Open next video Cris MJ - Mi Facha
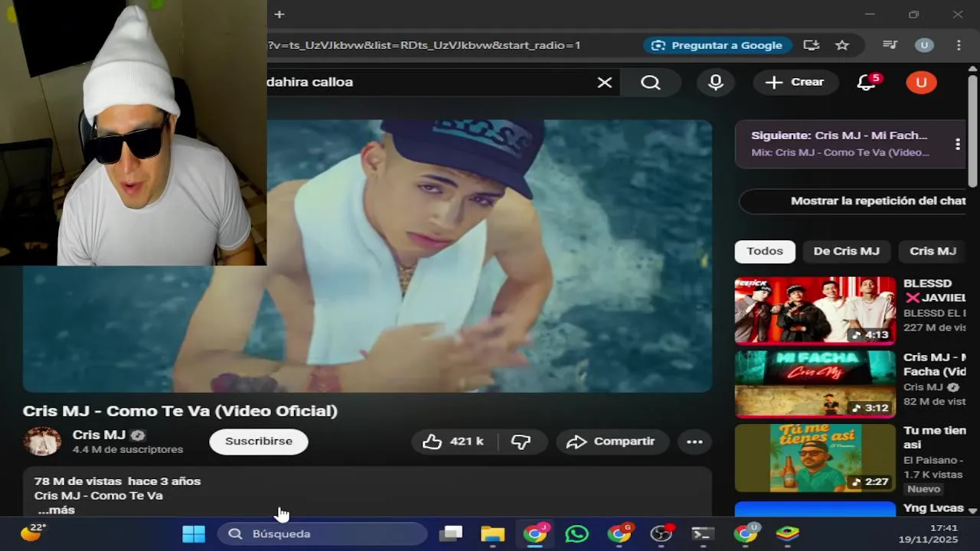 839,135
